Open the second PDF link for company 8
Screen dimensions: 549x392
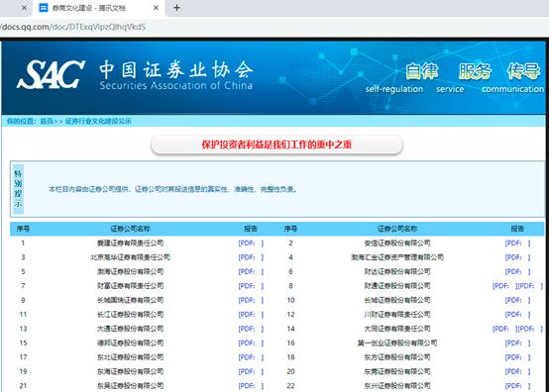pos(530,286)
